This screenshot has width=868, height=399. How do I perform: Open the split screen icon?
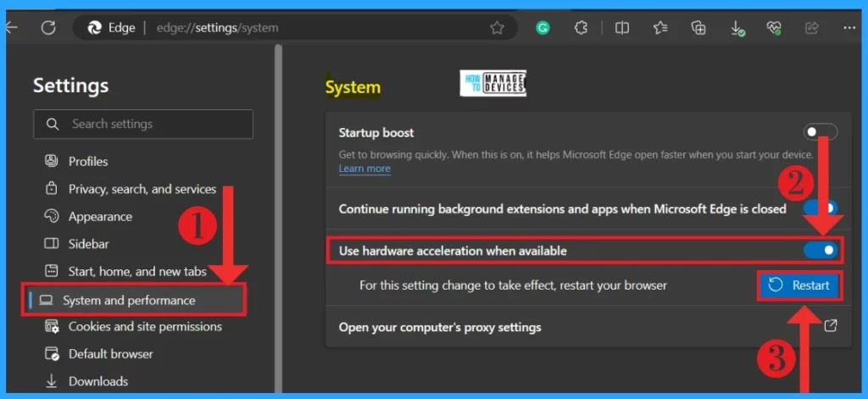(622, 28)
